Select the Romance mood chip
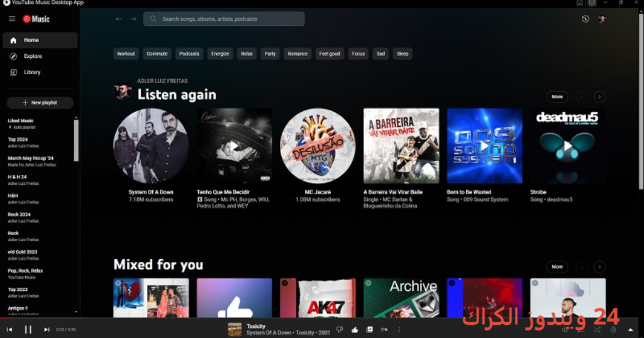Image resolution: width=644 pixels, height=338 pixels. coord(297,54)
